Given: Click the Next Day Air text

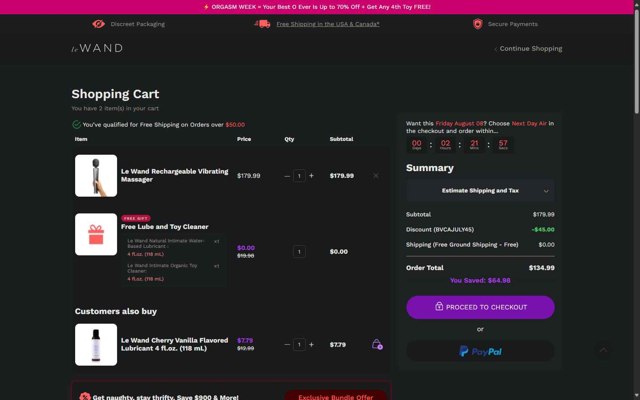Looking at the screenshot, I should (x=529, y=123).
